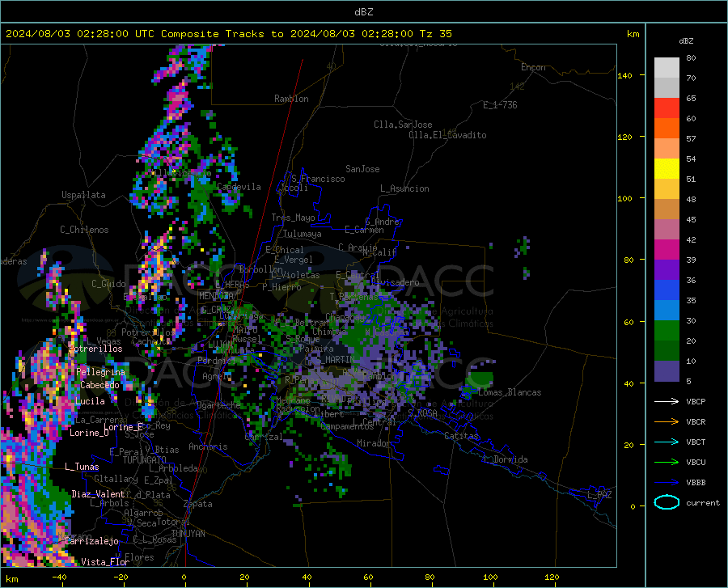Select the green 30 dBZ color swatch
728x588 pixels.
click(x=667, y=331)
